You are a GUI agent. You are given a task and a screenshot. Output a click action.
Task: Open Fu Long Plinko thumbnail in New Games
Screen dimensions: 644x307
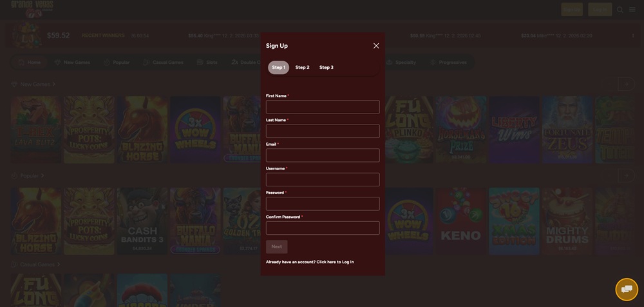[409, 130]
